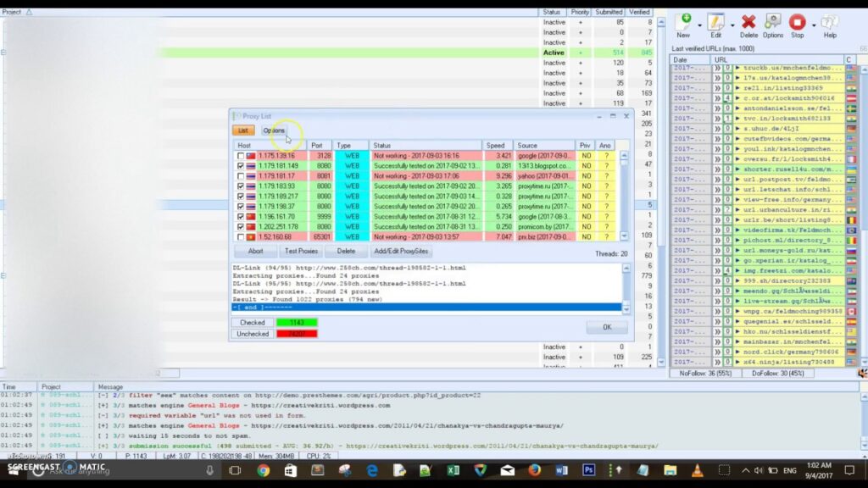Sort proxies by the Priv column

[585, 146]
